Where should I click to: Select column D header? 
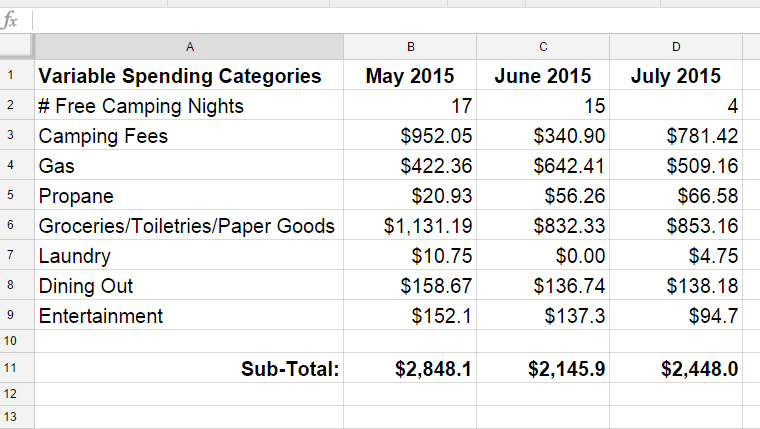676,47
